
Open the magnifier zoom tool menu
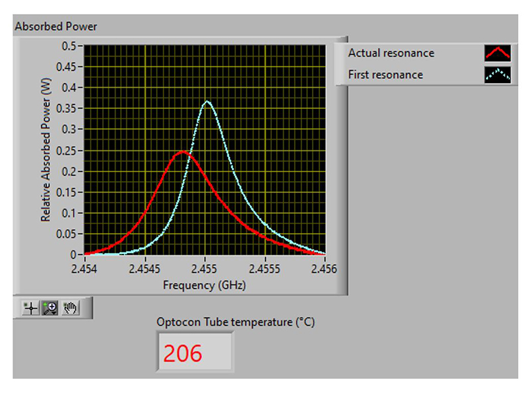50,308
